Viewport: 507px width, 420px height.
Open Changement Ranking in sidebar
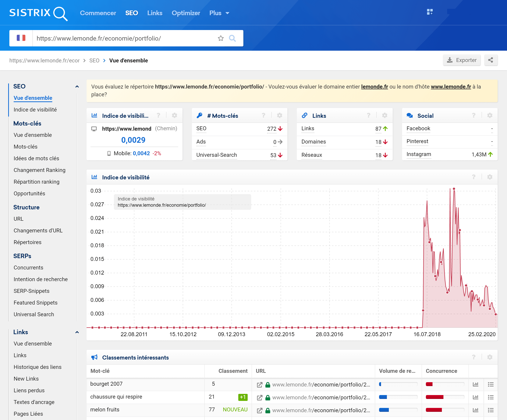[x=40, y=170]
